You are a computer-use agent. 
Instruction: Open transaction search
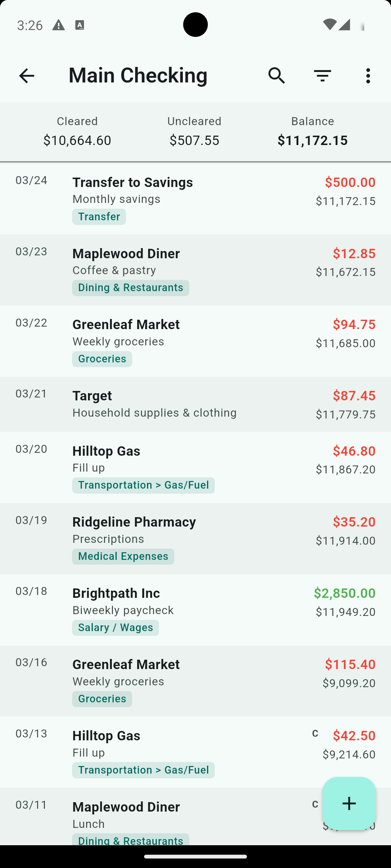coord(277,76)
